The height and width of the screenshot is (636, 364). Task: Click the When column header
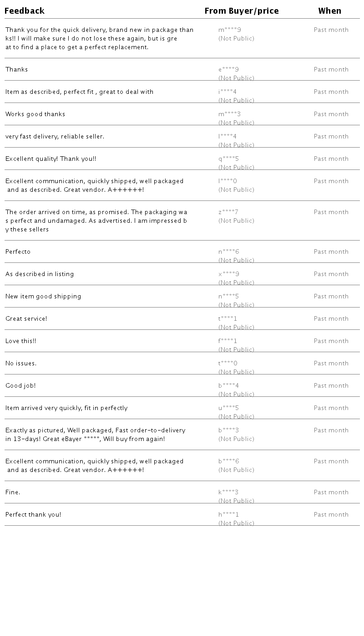point(329,11)
